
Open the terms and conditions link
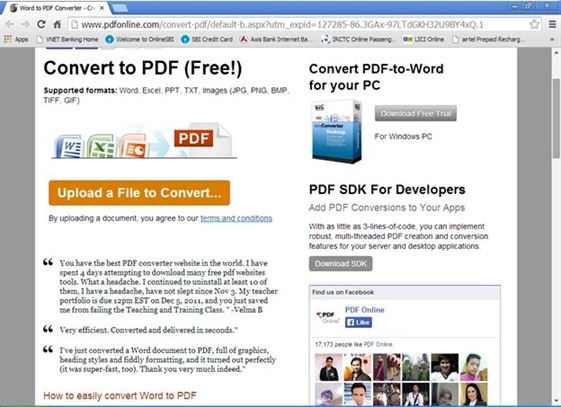236,218
